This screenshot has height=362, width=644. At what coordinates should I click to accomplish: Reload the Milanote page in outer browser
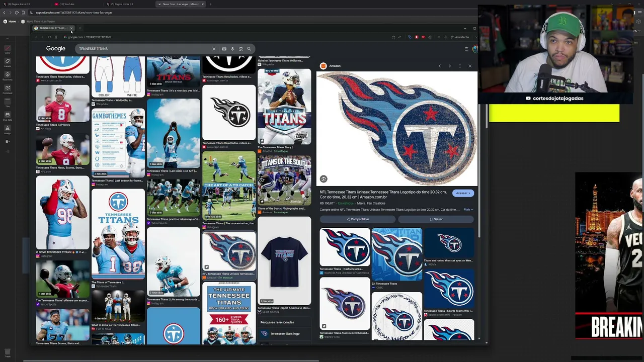pos(17,13)
